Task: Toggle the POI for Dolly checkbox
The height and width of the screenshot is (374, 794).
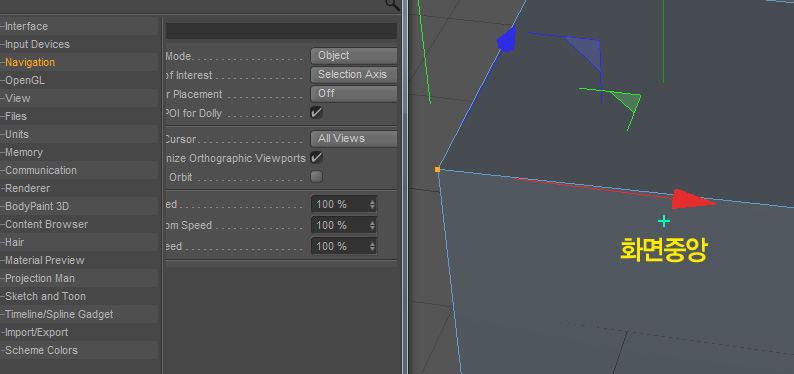Action: click(316, 112)
